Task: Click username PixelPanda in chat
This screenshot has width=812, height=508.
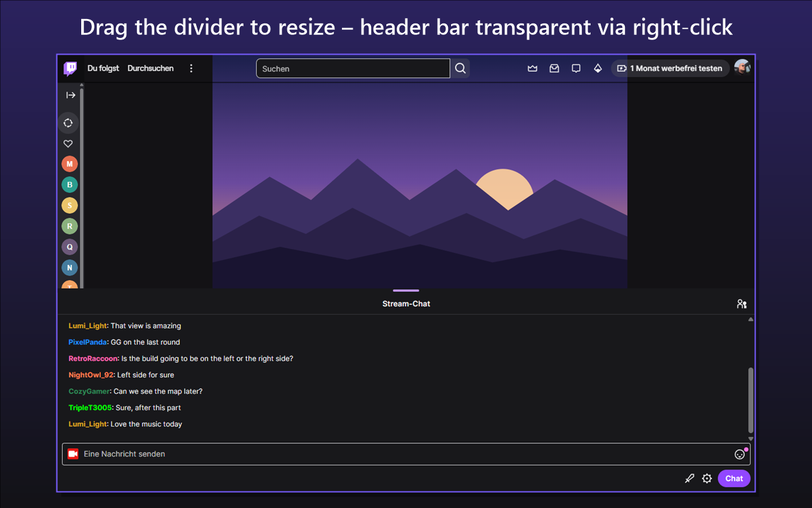Action: (88, 342)
